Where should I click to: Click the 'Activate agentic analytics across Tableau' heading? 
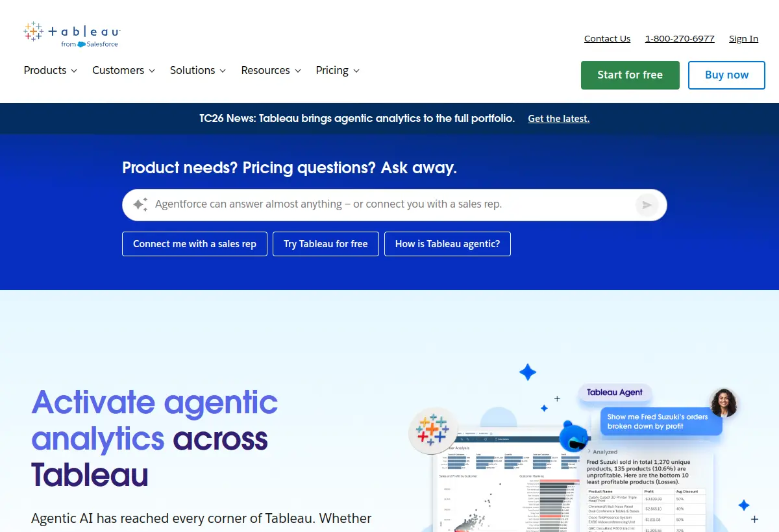[x=155, y=439]
